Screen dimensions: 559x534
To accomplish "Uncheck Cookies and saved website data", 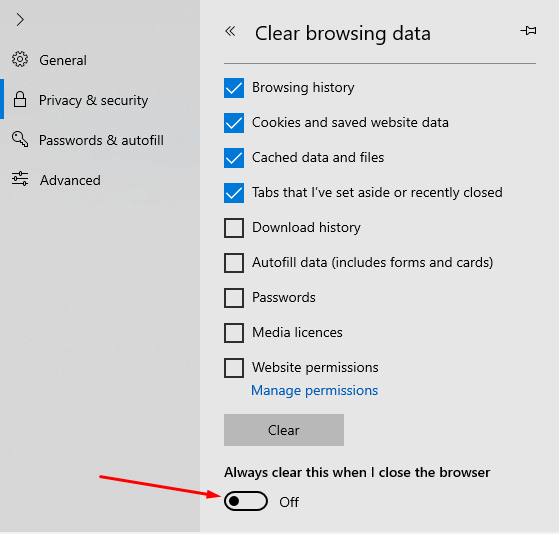I will (x=234, y=123).
